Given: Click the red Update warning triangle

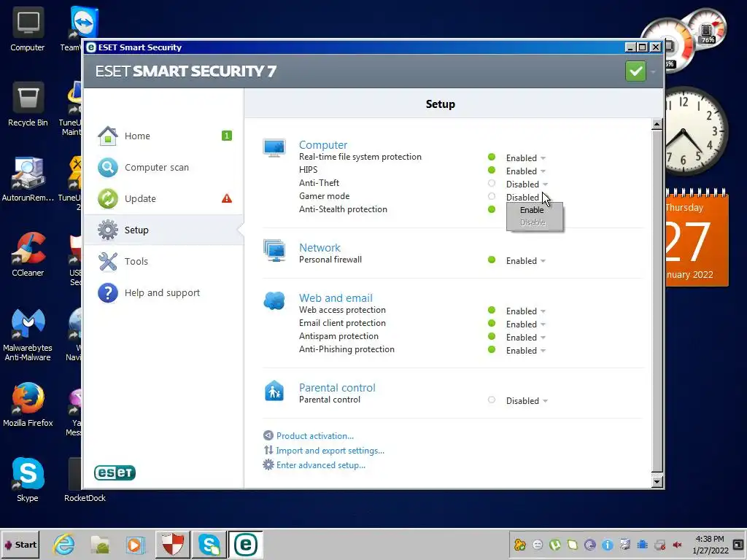Looking at the screenshot, I should pyautogui.click(x=227, y=198).
